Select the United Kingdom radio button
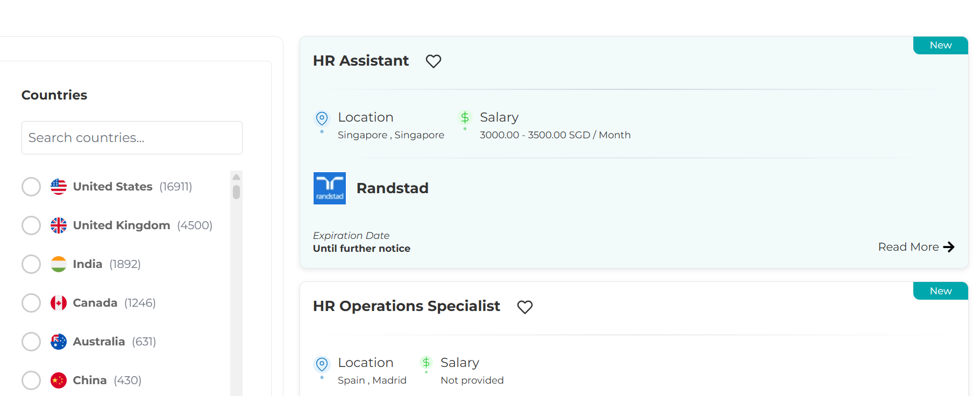 (31, 225)
